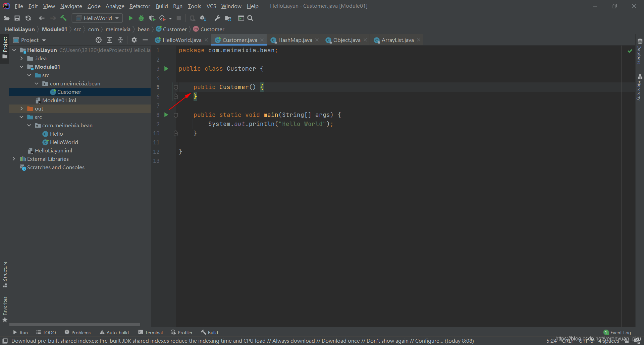Screen dimensions: 644x345
Task: Open the HelloWorld run configuration dropdown
Action: 97,18
